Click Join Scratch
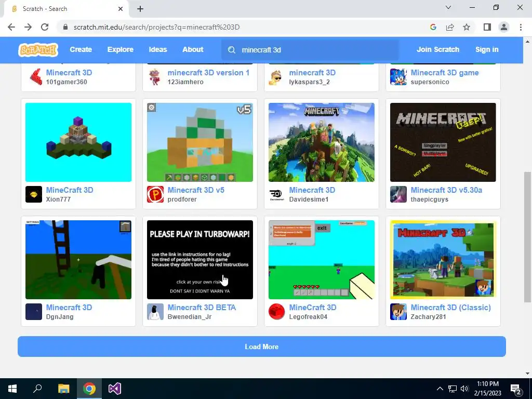Image resolution: width=532 pixels, height=399 pixels. (438, 49)
